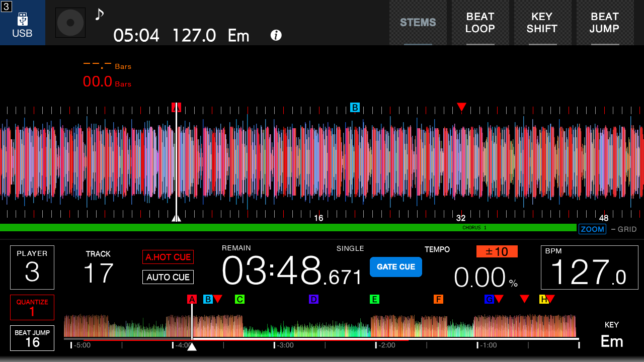Change the ±10 tempo range
This screenshot has height=362, width=644.
(x=497, y=251)
